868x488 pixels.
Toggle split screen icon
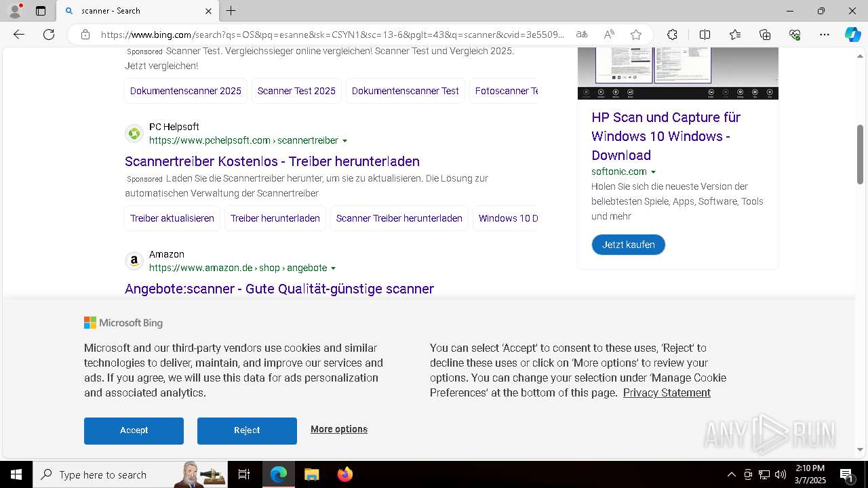705,35
